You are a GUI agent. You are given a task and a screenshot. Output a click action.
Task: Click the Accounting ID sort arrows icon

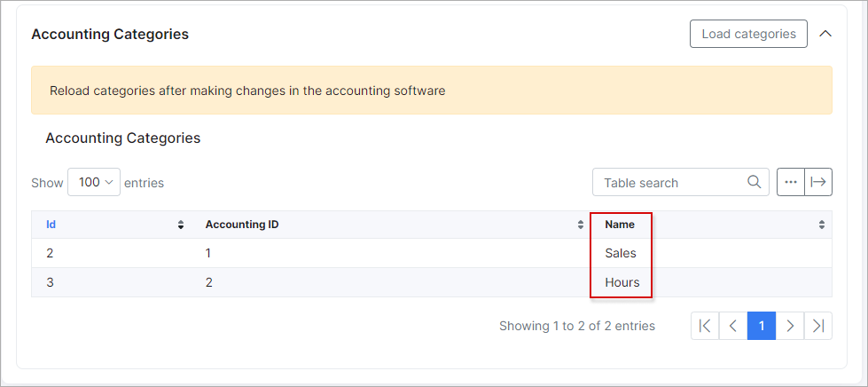(581, 225)
